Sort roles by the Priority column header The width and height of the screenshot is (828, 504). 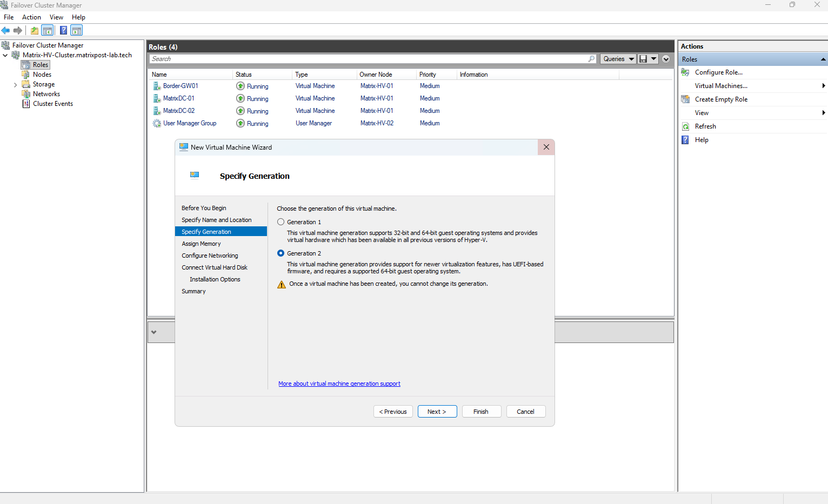[x=436, y=75]
